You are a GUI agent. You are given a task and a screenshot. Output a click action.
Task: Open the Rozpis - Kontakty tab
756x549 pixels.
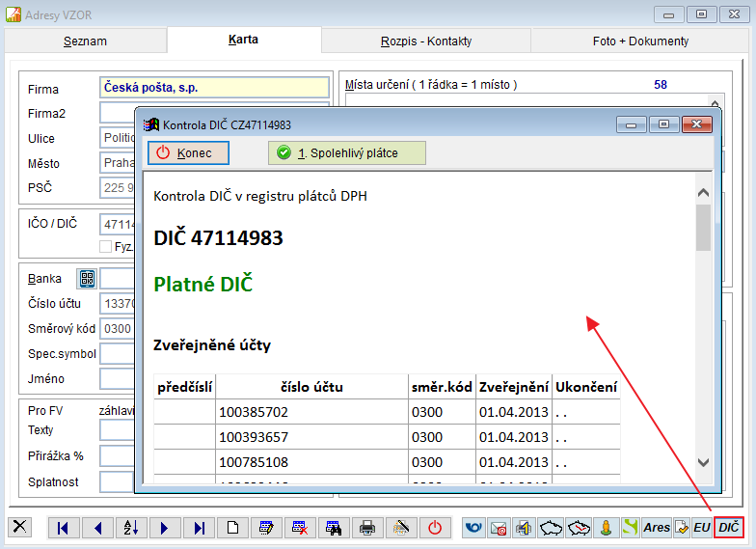tap(426, 41)
